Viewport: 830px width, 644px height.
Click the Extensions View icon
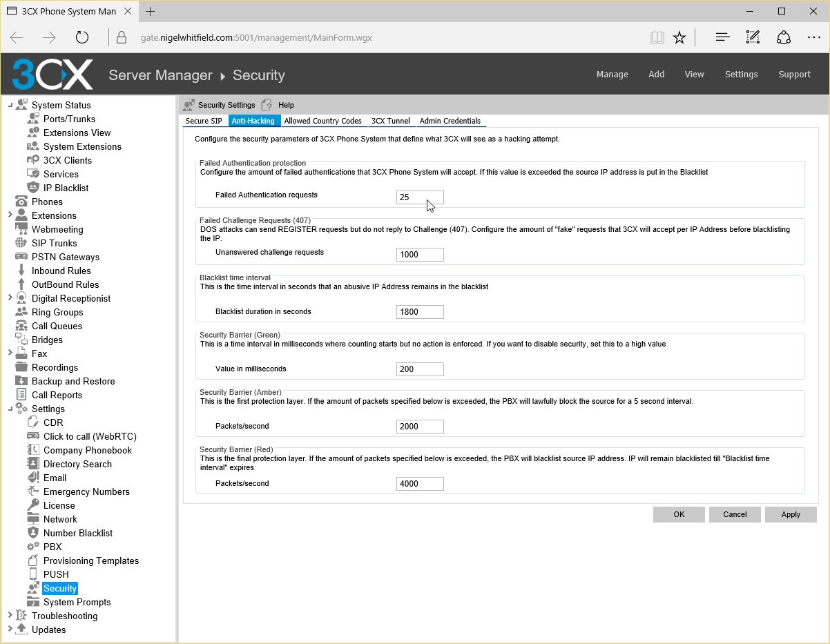pyautogui.click(x=33, y=133)
